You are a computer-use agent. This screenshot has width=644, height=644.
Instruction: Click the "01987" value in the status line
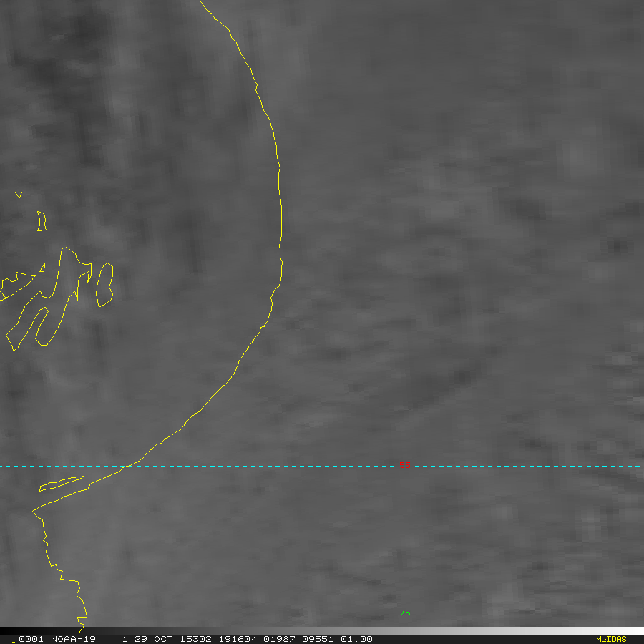coord(279,639)
